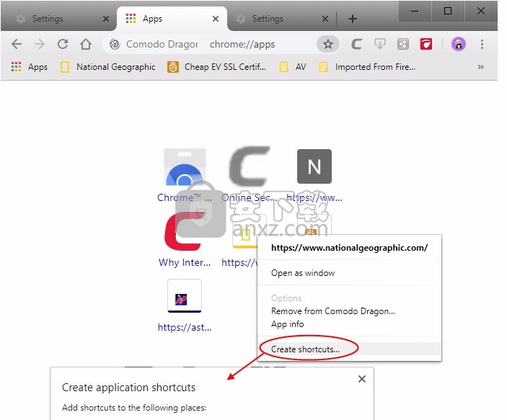
Task: Go back to previous page
Action: 17,44
